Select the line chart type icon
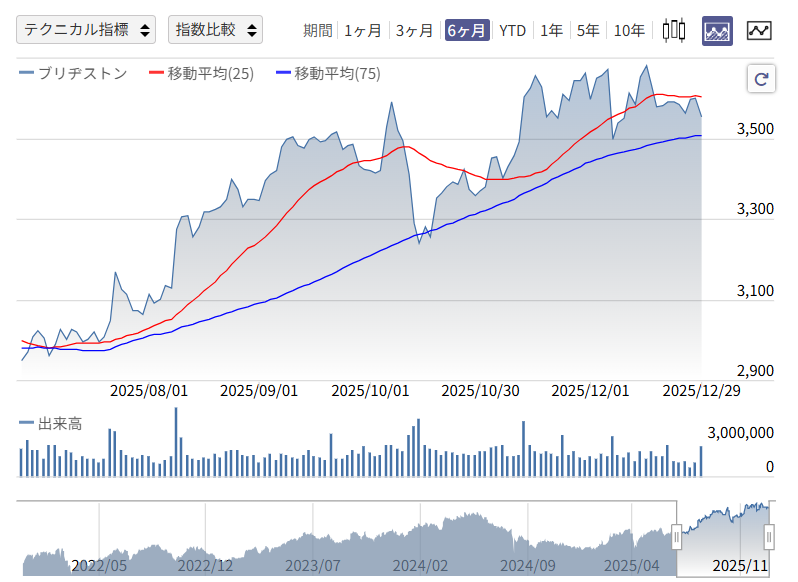This screenshot has width=798, height=582. pos(759,31)
